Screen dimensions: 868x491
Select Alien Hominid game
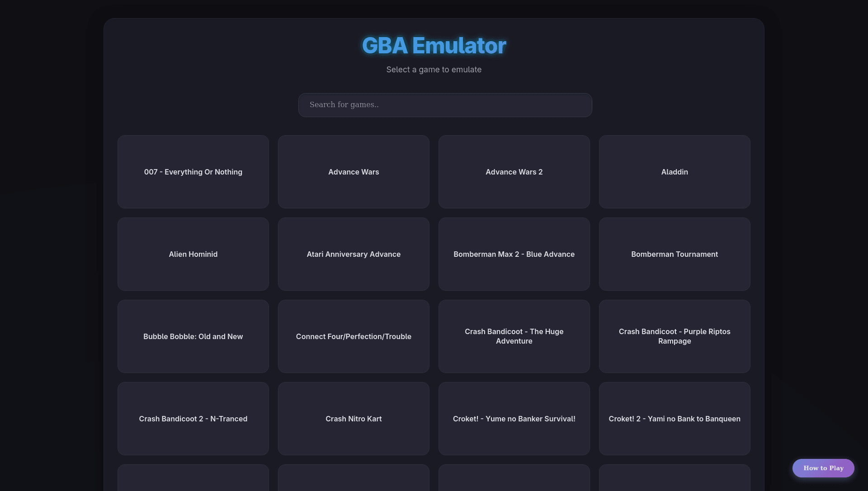[193, 254]
